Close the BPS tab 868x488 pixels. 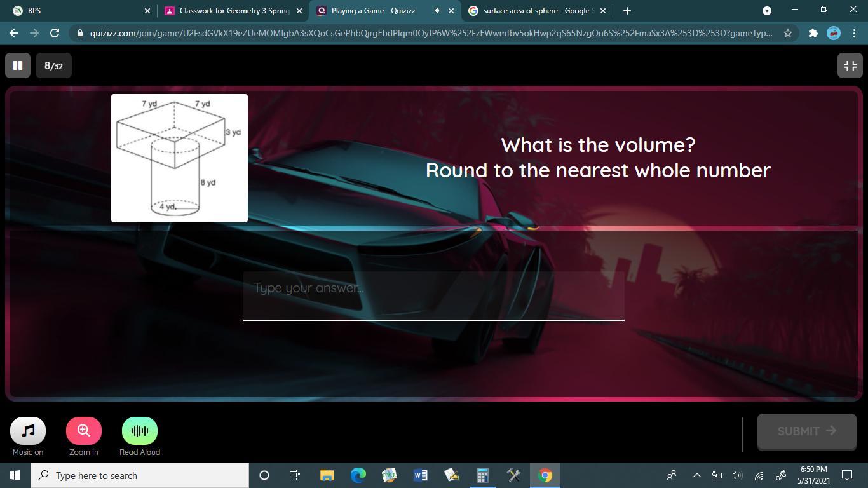pyautogui.click(x=147, y=11)
